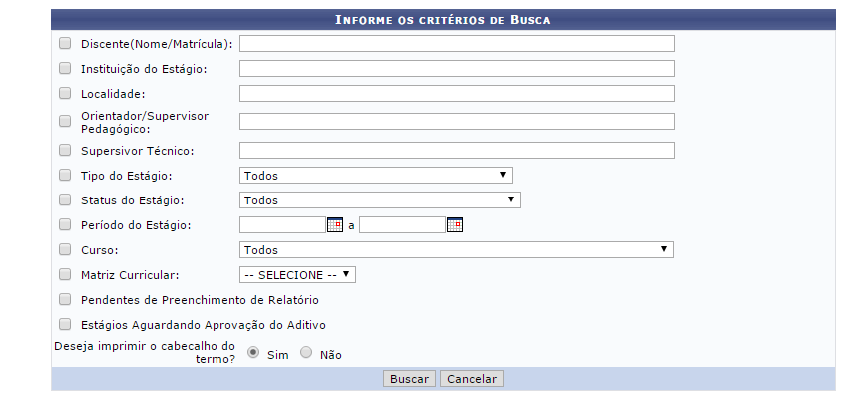This screenshot has height=396, width=868.
Task: Expand the Curso dropdown list
Action: (457, 250)
